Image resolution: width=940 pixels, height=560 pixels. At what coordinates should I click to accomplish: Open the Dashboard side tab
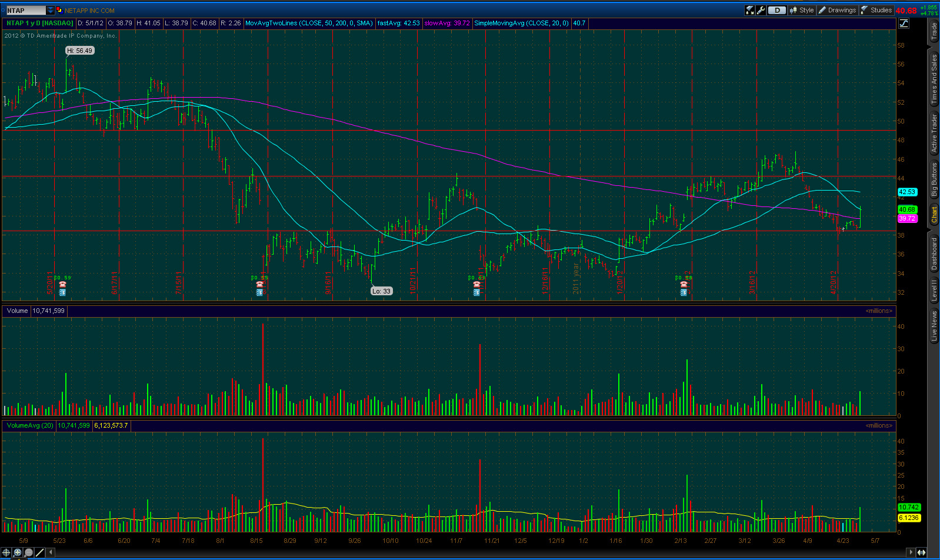point(934,254)
